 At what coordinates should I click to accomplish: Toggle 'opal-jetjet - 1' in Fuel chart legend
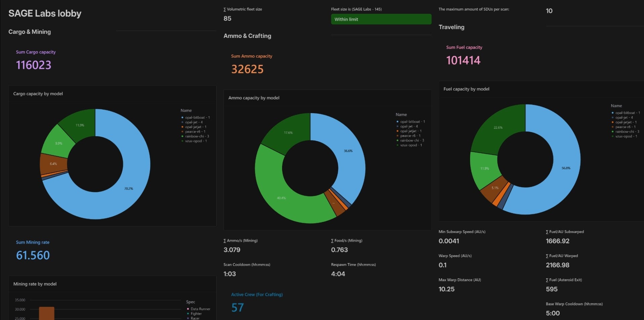click(624, 122)
